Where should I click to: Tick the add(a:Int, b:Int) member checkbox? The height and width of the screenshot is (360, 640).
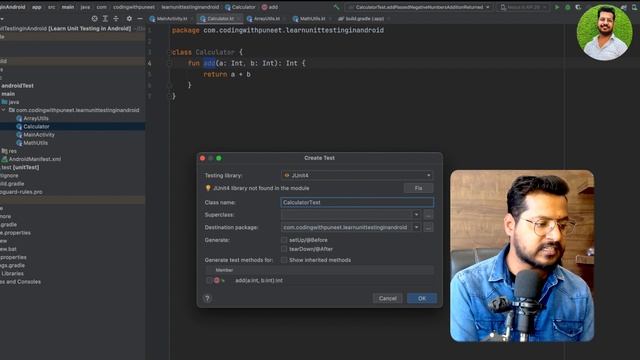click(209, 280)
